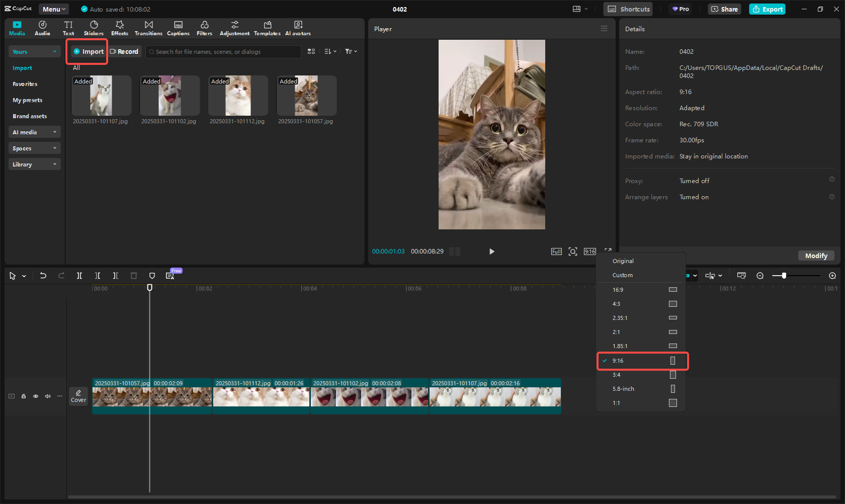The width and height of the screenshot is (845, 504).
Task: Open the grid view toggle near search bar
Action: tap(311, 51)
